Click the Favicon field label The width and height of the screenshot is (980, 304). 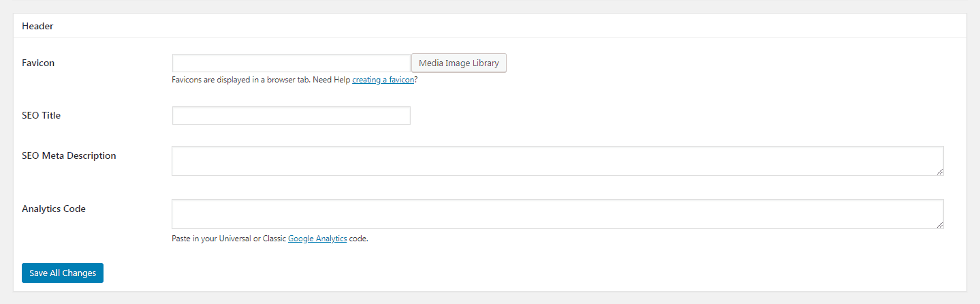(38, 63)
